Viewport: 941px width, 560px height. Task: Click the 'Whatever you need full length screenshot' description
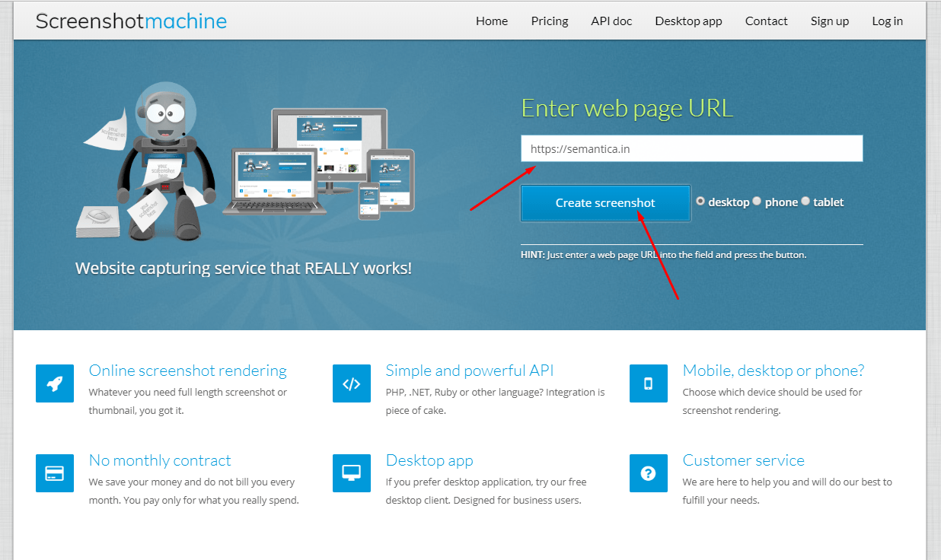(x=188, y=402)
